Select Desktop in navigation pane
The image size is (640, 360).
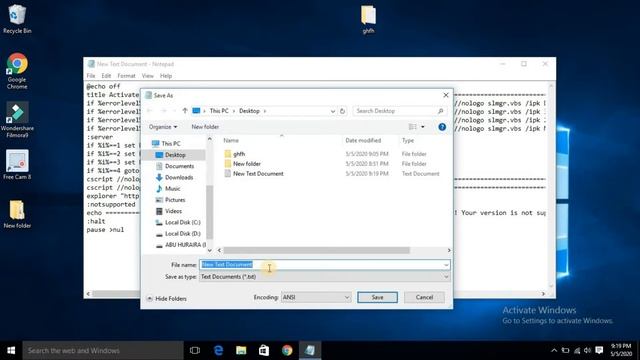(175, 155)
